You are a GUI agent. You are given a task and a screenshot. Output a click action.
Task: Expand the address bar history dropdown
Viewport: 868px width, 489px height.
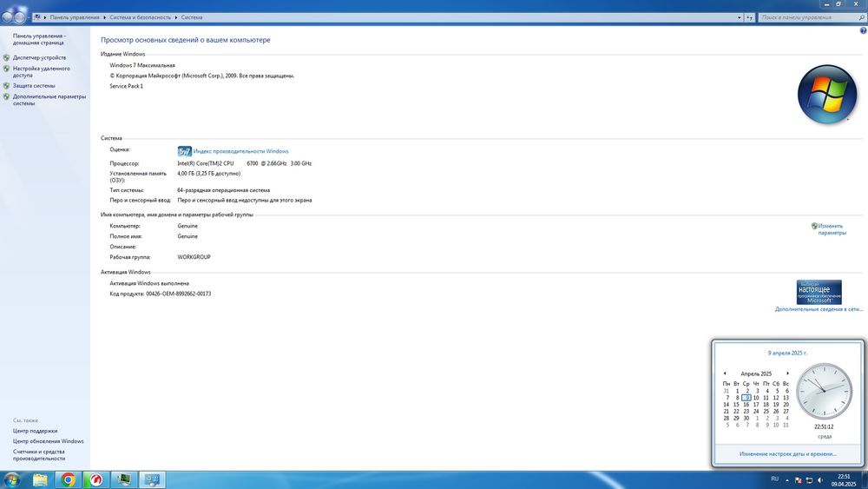739,17
